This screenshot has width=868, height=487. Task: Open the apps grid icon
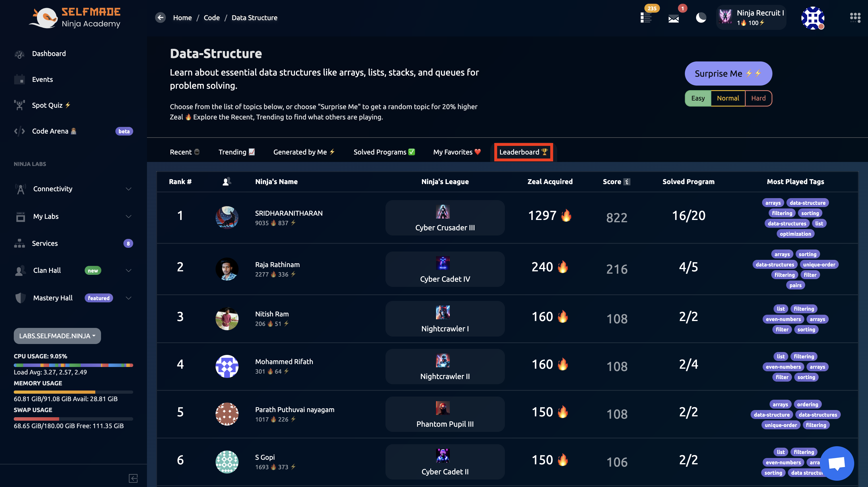click(855, 18)
